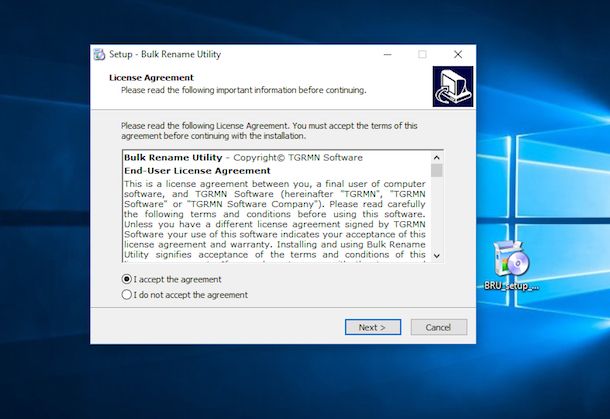The height and width of the screenshot is (419, 610).
Task: Click the "Setup - Bulk Rename Utility" window title
Action: point(165,54)
